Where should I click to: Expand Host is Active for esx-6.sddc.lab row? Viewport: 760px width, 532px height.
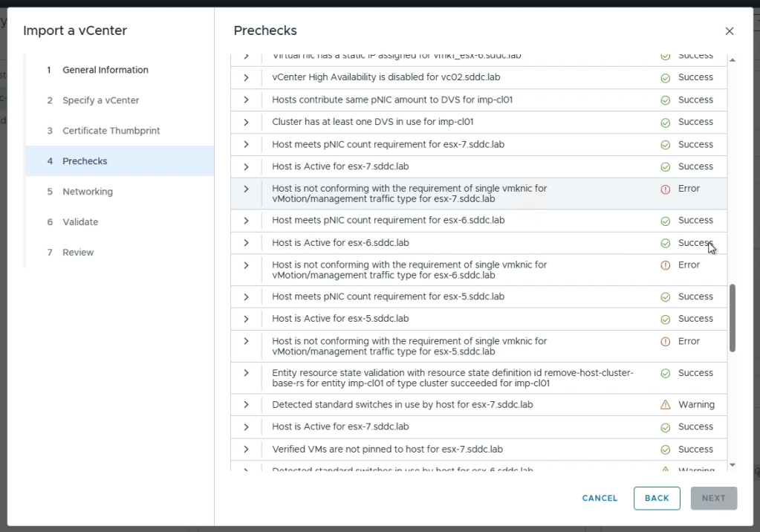click(246, 243)
